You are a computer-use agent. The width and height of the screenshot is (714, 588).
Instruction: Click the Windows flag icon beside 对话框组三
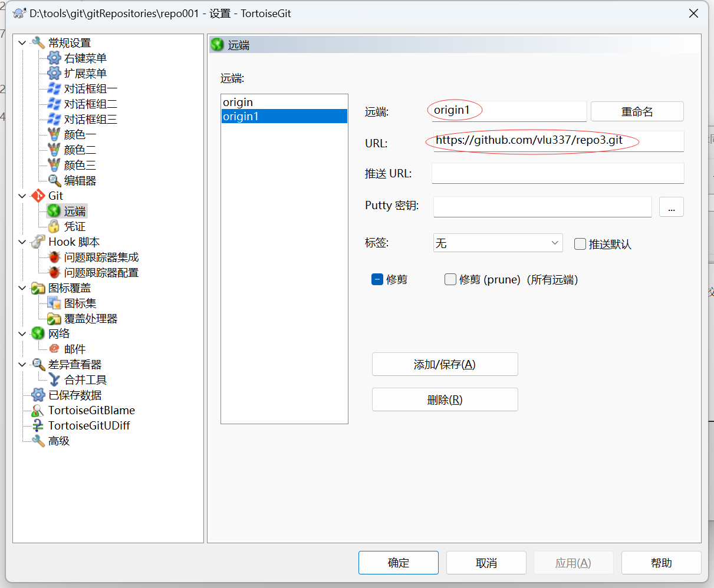coord(54,119)
